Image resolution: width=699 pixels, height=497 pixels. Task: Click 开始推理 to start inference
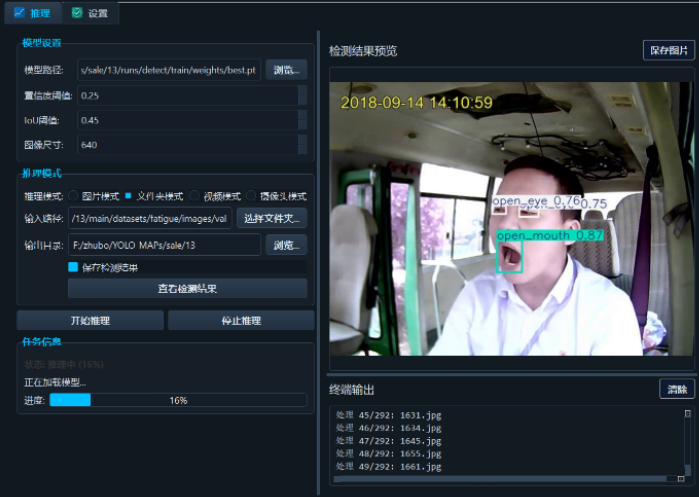90,320
